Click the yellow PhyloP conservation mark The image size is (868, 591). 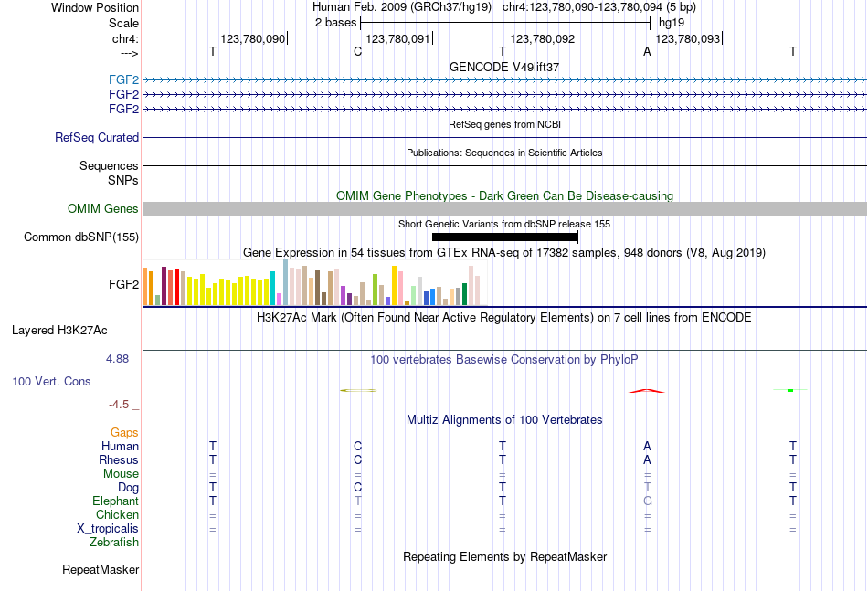[x=357, y=391]
